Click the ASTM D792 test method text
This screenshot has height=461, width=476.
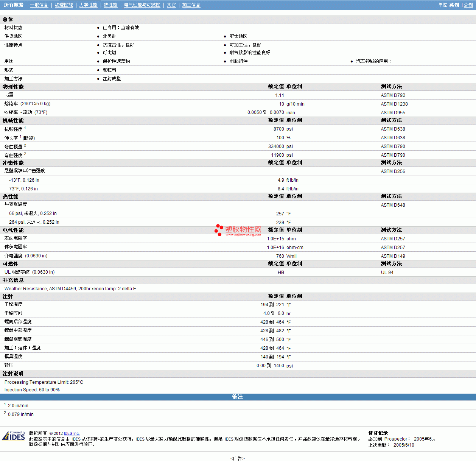393,95
